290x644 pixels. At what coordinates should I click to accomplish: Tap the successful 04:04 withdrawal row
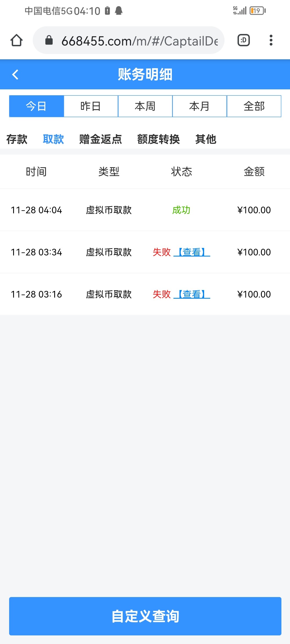145,210
